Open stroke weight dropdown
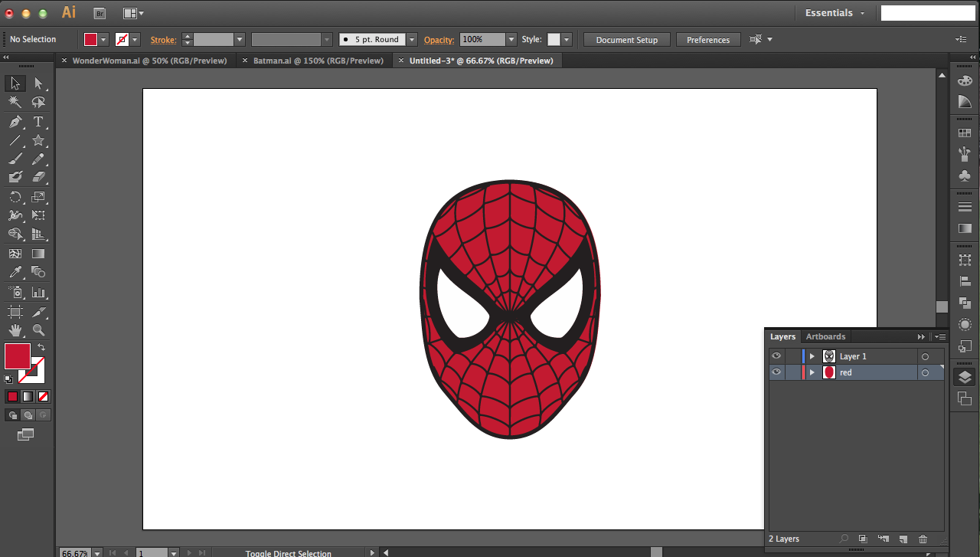The width and height of the screenshot is (980, 557). [x=240, y=39]
